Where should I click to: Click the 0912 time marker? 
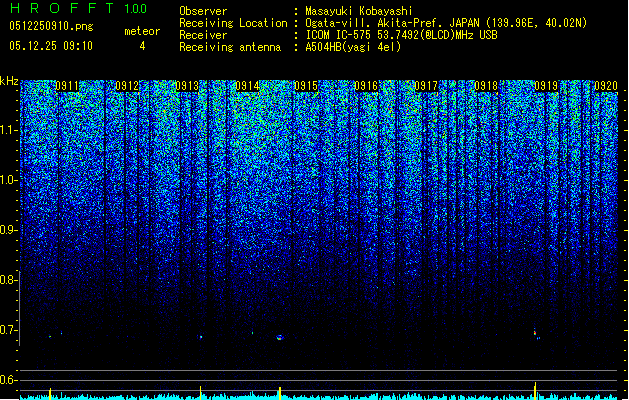click(x=127, y=86)
